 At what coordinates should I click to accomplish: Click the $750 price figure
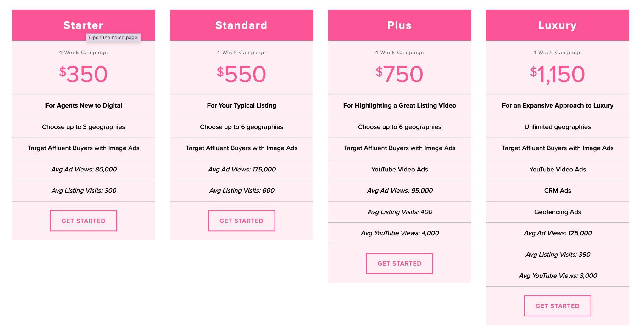[399, 74]
